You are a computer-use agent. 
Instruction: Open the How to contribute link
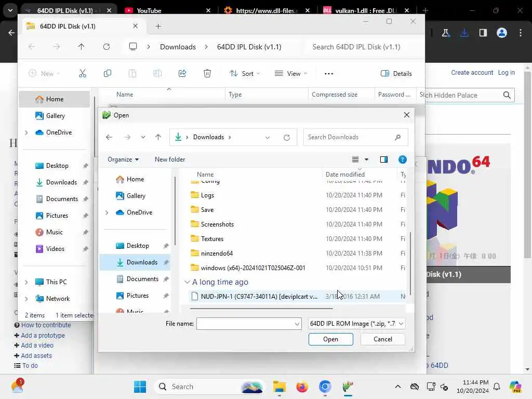click(x=46, y=325)
